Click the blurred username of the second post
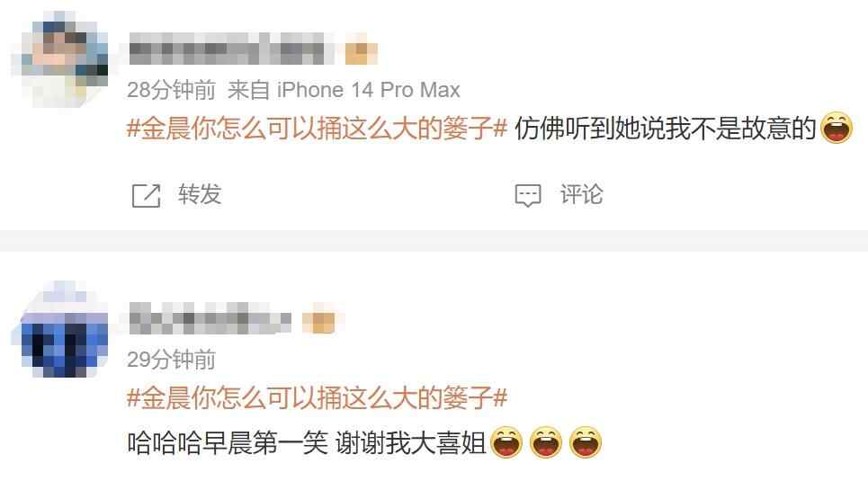Screen dimensions: 868x481 click(x=210, y=319)
